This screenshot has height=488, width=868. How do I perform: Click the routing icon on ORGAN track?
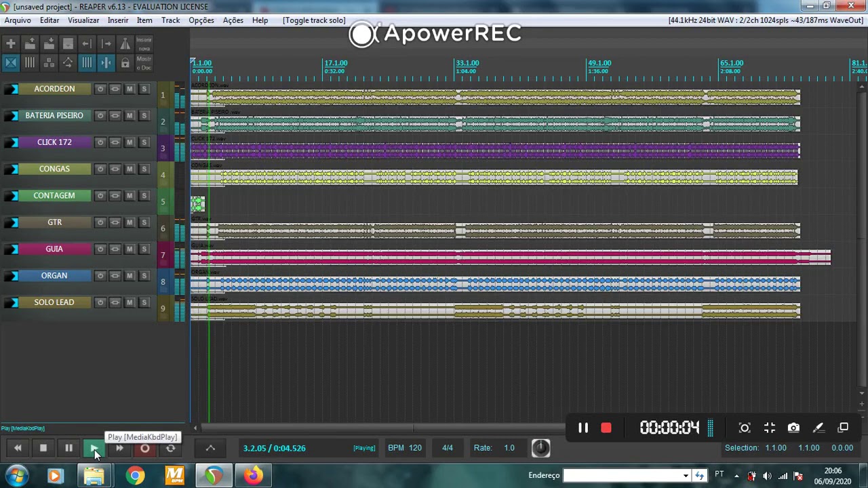[x=115, y=276]
